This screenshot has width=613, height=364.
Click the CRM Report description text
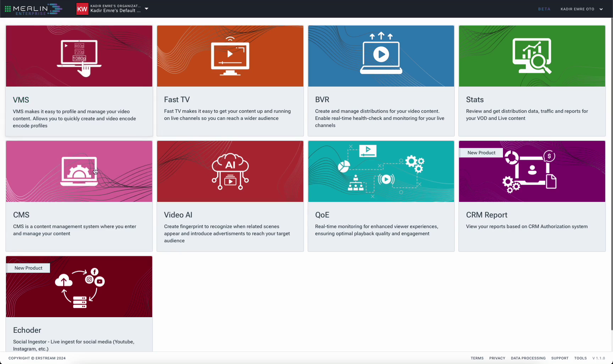527,226
